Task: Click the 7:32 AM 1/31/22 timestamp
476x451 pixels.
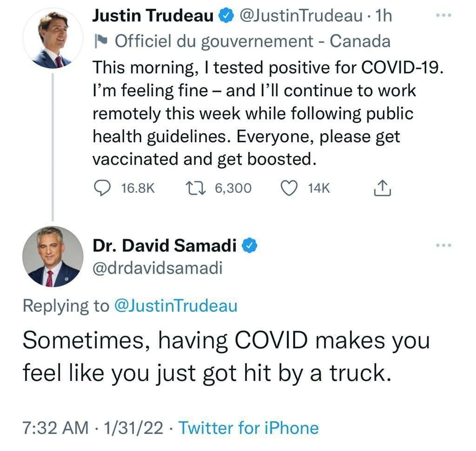Action: [93, 428]
